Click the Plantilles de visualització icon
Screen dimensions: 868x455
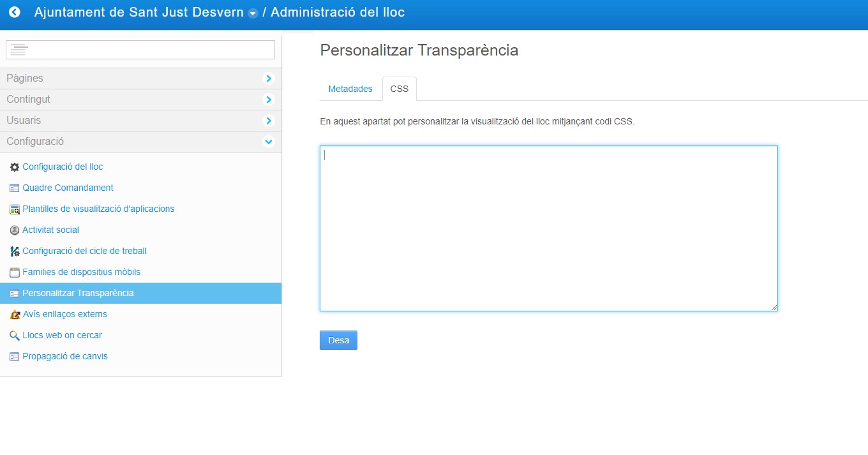15,209
